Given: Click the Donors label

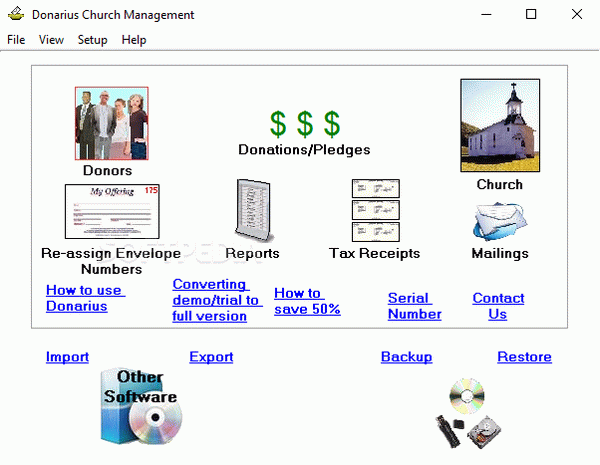Looking at the screenshot, I should [108, 170].
